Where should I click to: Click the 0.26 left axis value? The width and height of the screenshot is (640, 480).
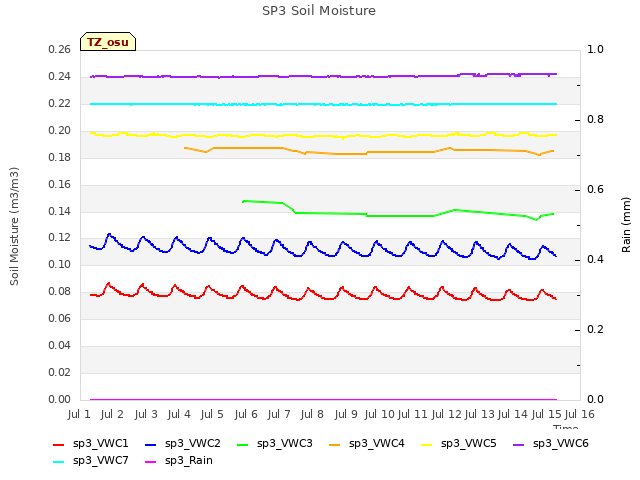coord(60,50)
